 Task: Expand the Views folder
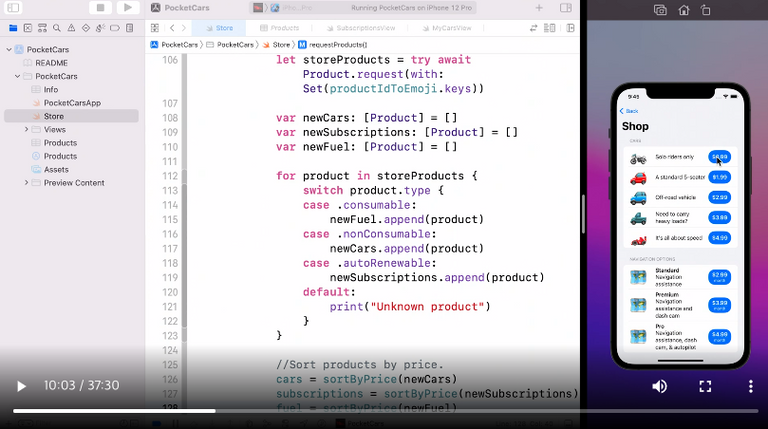tap(26, 129)
